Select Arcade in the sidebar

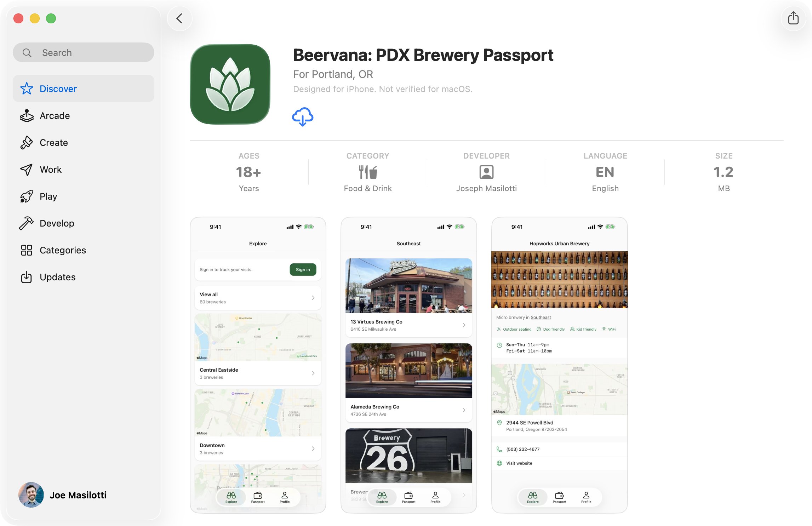(84, 116)
